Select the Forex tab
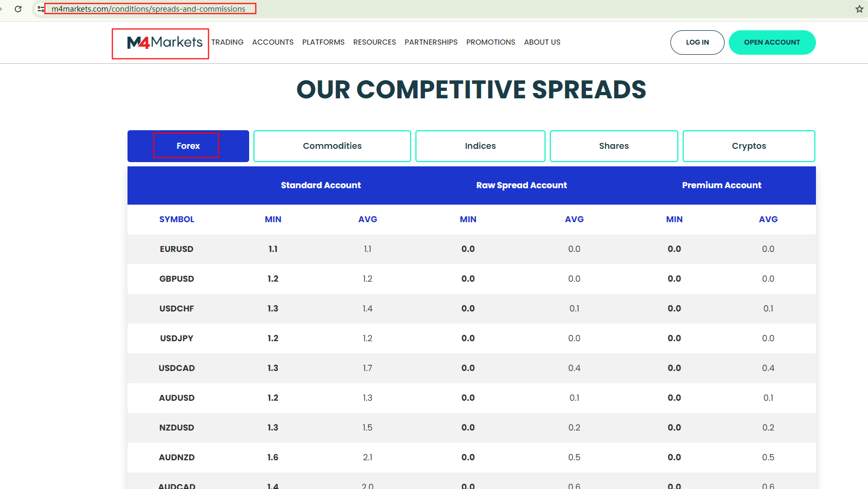868x489 pixels. (x=188, y=146)
